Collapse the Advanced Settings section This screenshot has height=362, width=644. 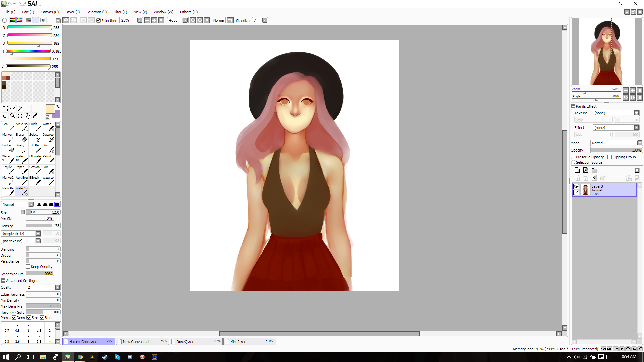[3, 281]
